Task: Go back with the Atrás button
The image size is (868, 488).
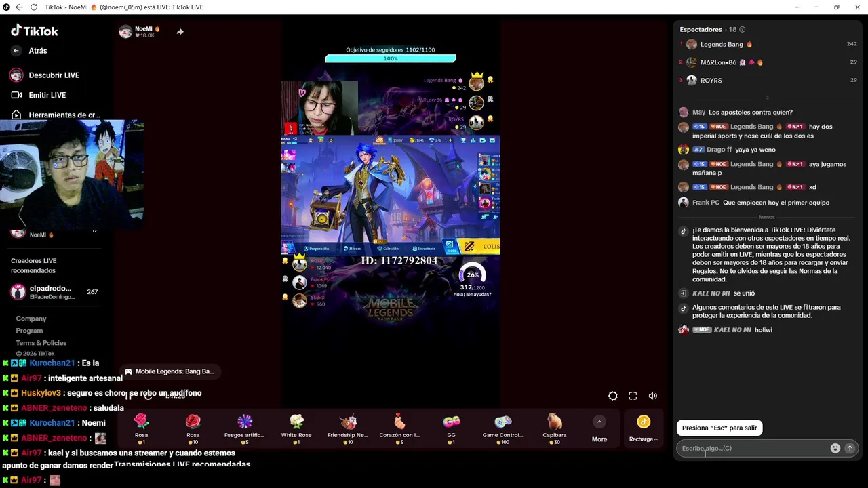Action: (x=30, y=51)
